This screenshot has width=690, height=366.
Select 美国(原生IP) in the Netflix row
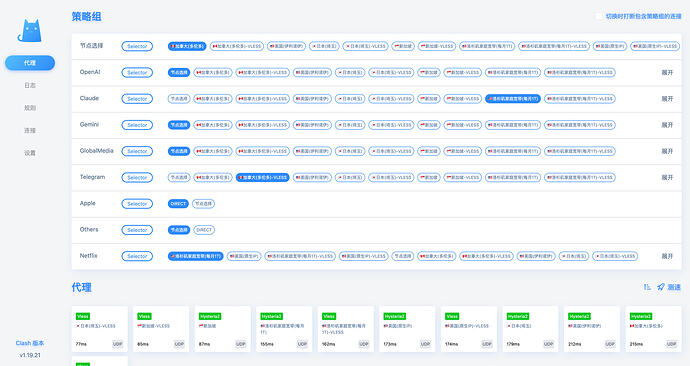(244, 256)
